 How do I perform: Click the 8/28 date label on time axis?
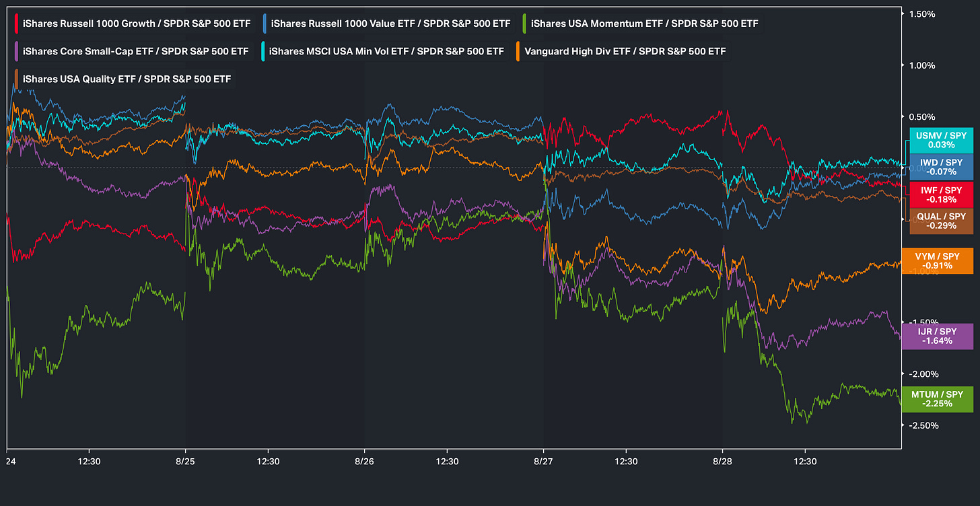723,462
